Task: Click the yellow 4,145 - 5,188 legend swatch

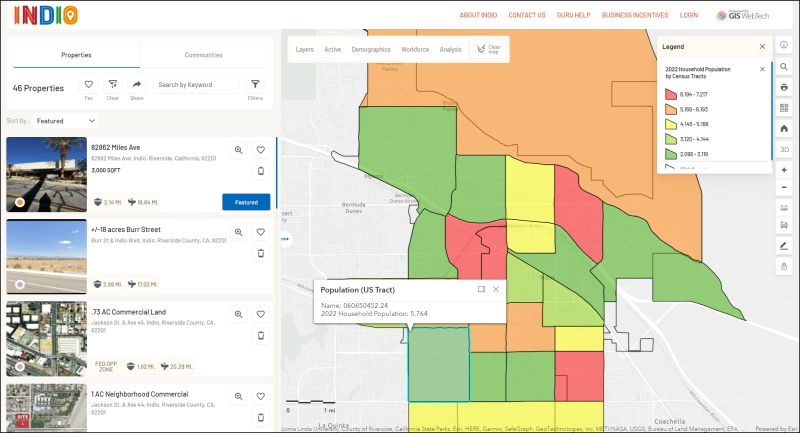Action: pyautogui.click(x=671, y=124)
